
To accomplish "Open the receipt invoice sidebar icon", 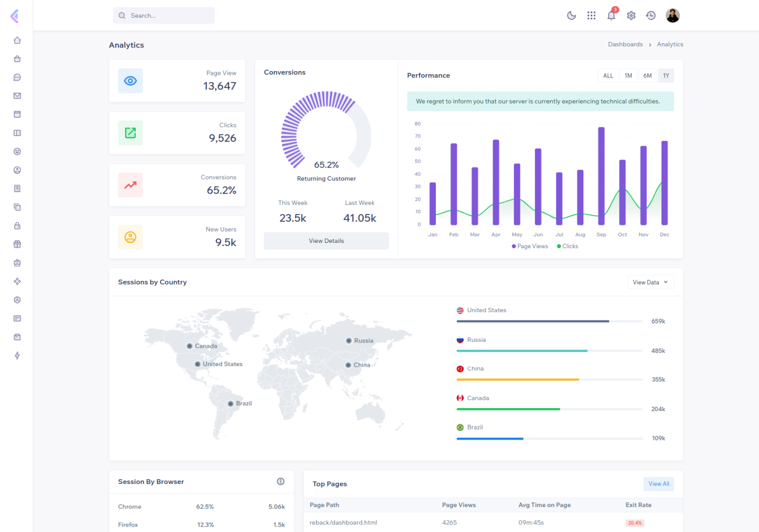I will click(x=17, y=188).
